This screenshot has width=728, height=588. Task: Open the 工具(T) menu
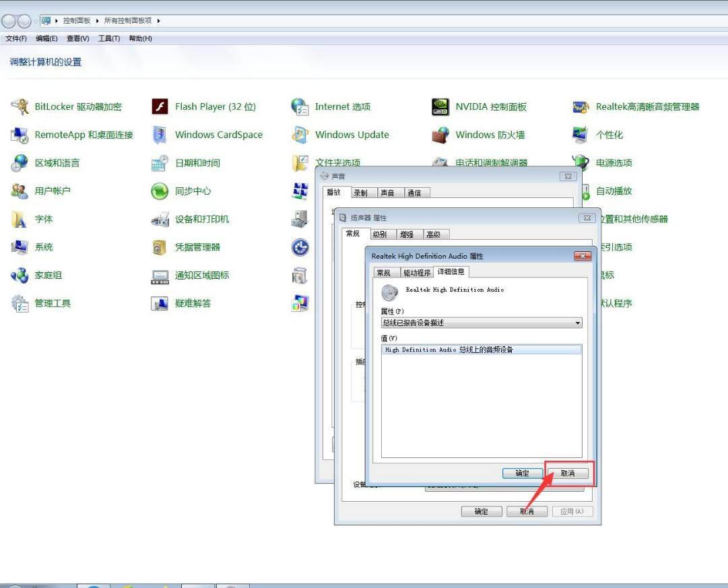[x=109, y=38]
